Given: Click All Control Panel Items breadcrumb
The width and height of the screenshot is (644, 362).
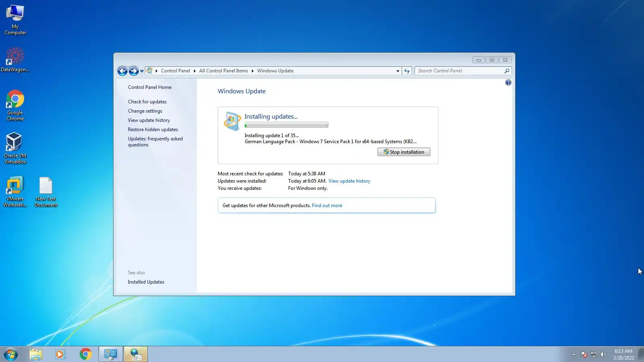Looking at the screenshot, I should [223, 71].
